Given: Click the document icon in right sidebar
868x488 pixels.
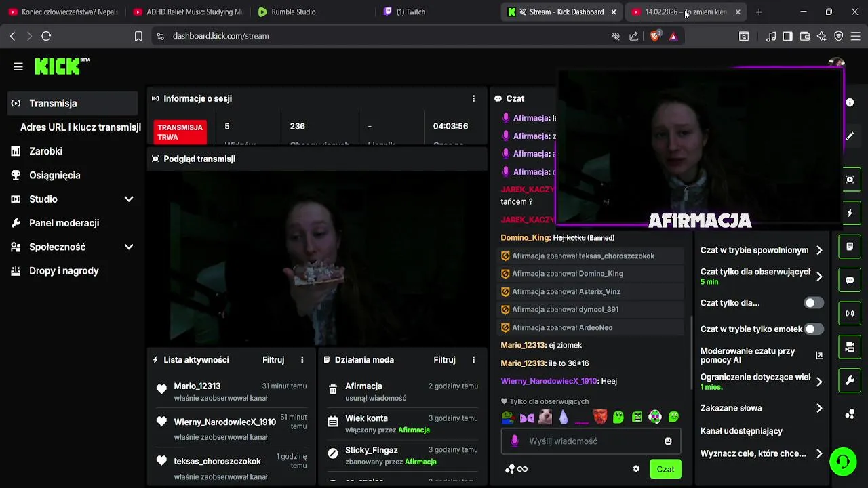Looking at the screenshot, I should pyautogui.click(x=850, y=247).
